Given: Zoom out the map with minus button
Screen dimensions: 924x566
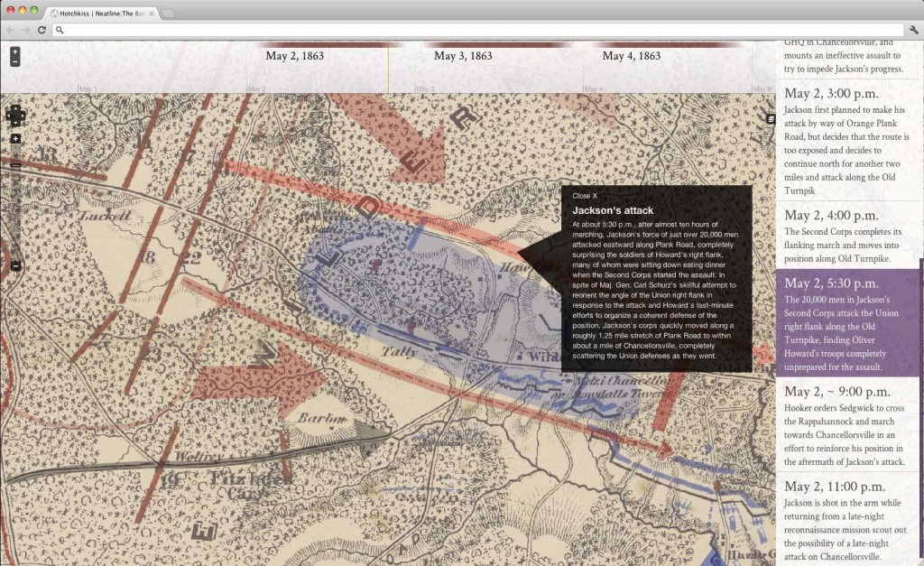Looking at the screenshot, I should (x=16, y=265).
